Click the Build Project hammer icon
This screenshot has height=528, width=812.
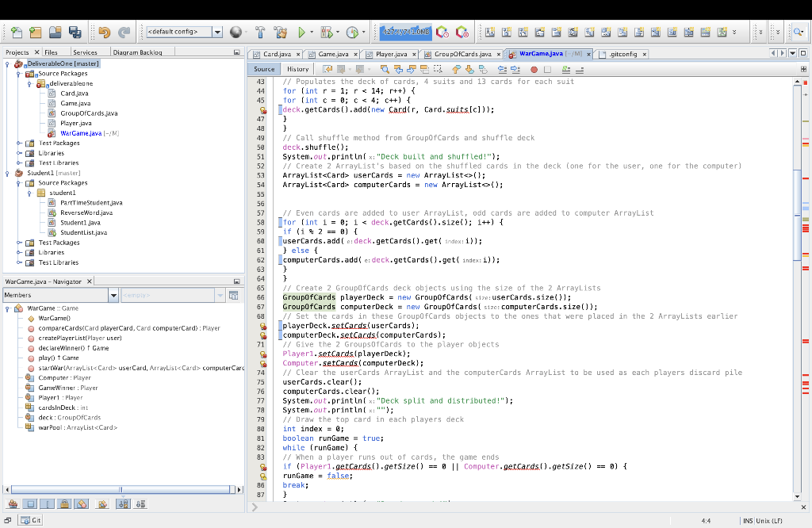tap(259, 33)
